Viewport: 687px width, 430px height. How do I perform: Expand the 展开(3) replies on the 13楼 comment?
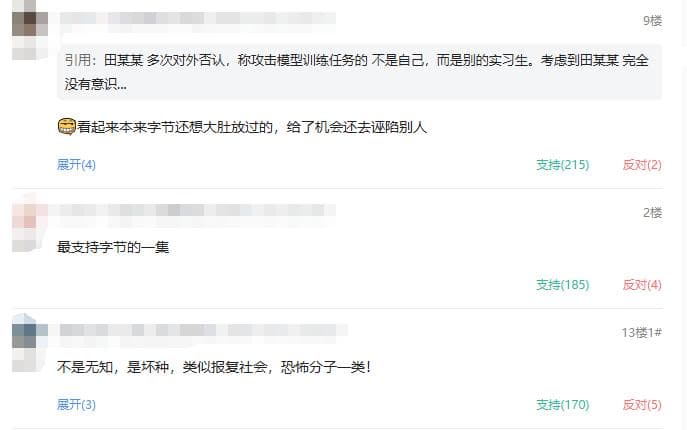[76, 405]
